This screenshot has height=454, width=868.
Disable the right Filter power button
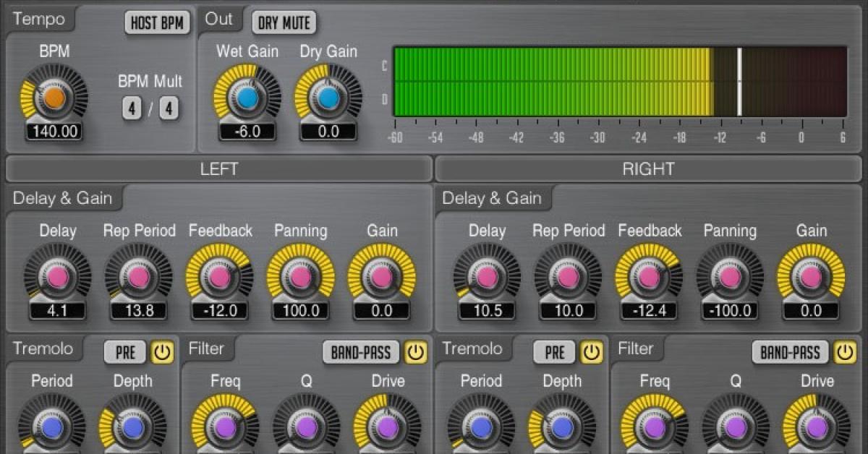click(845, 352)
